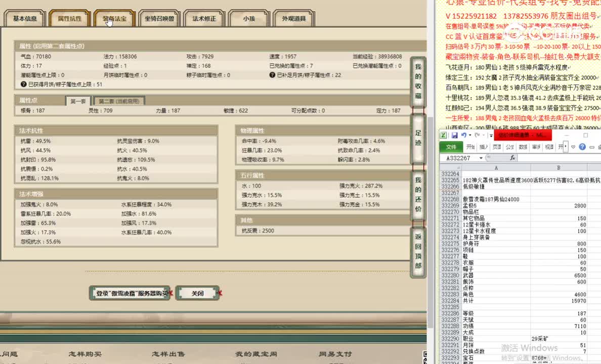Screen dimensions: 601x364
Task: Open the Quick Access Toolbar customize dropdown
Action: (x=490, y=135)
